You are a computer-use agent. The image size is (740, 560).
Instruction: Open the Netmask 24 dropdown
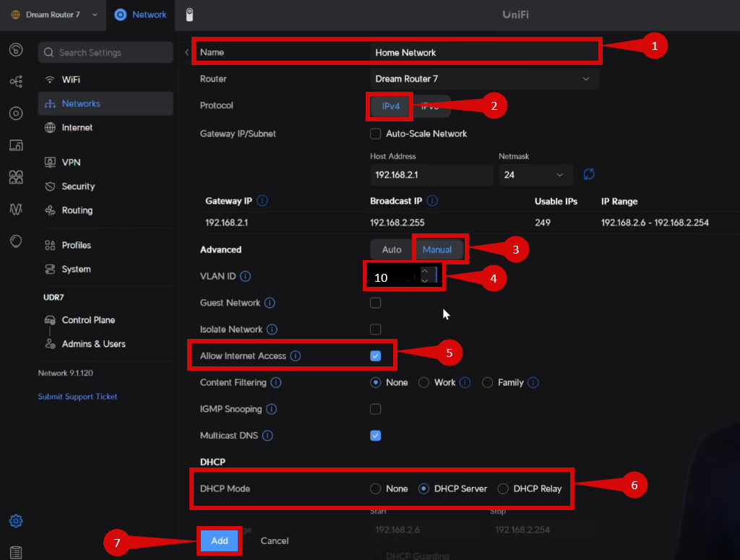click(x=535, y=175)
